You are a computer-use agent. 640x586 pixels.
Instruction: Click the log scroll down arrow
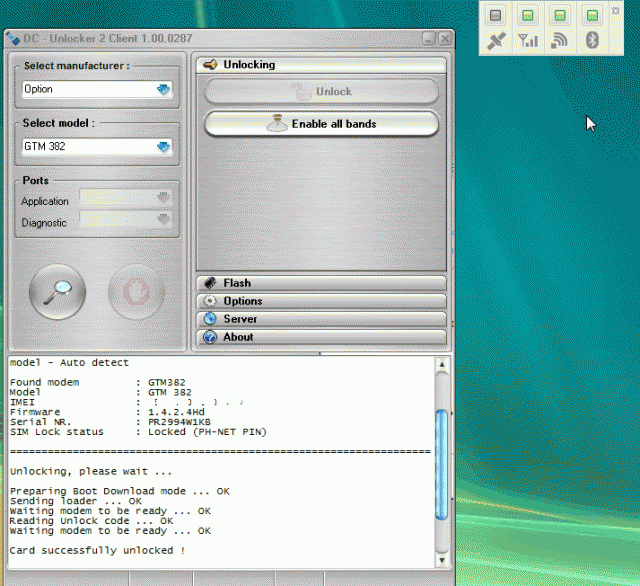[442, 560]
